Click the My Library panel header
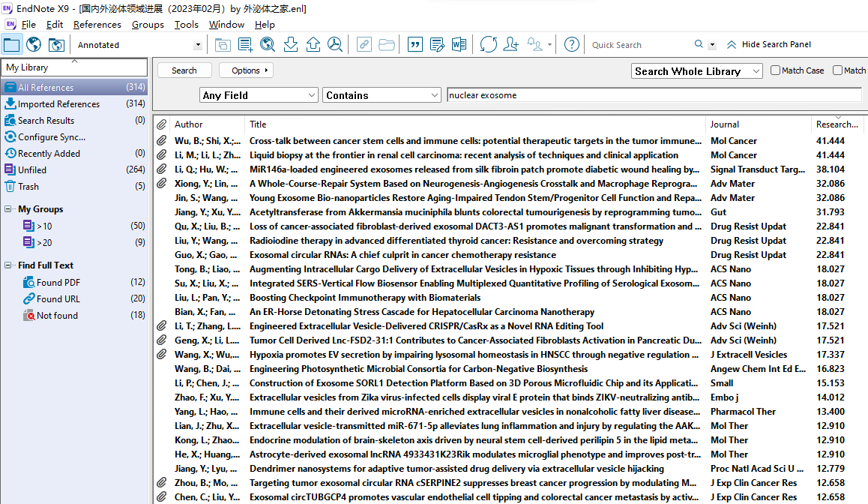Viewport: 868px width, 504px height. 74,67
